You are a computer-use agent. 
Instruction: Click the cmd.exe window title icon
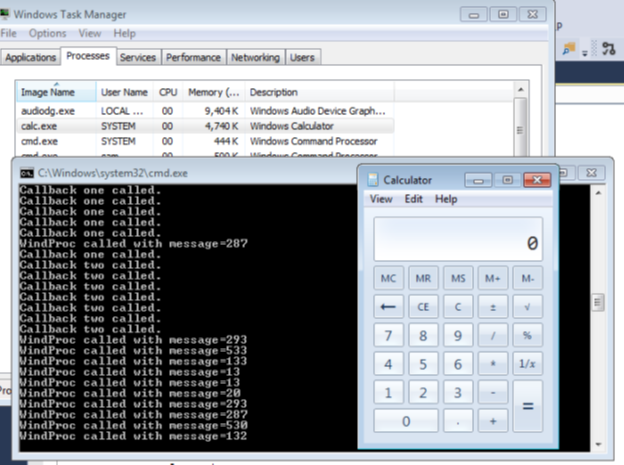click(27, 173)
